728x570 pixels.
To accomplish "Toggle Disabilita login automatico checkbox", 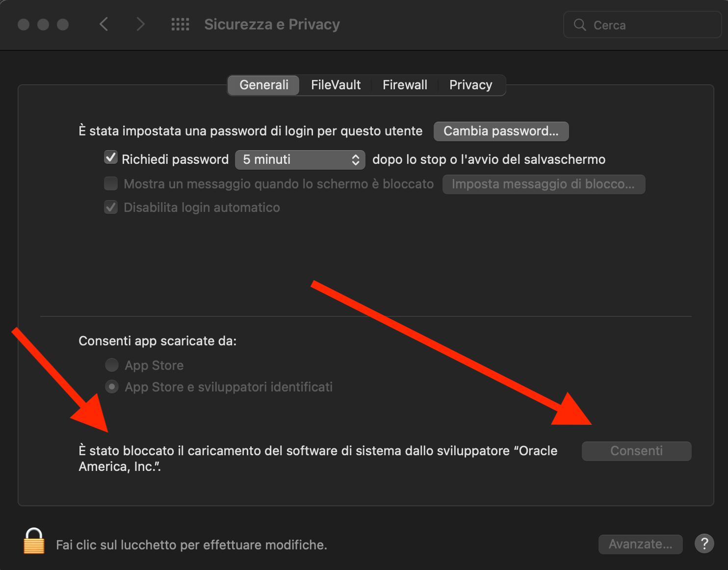I will click(x=111, y=207).
